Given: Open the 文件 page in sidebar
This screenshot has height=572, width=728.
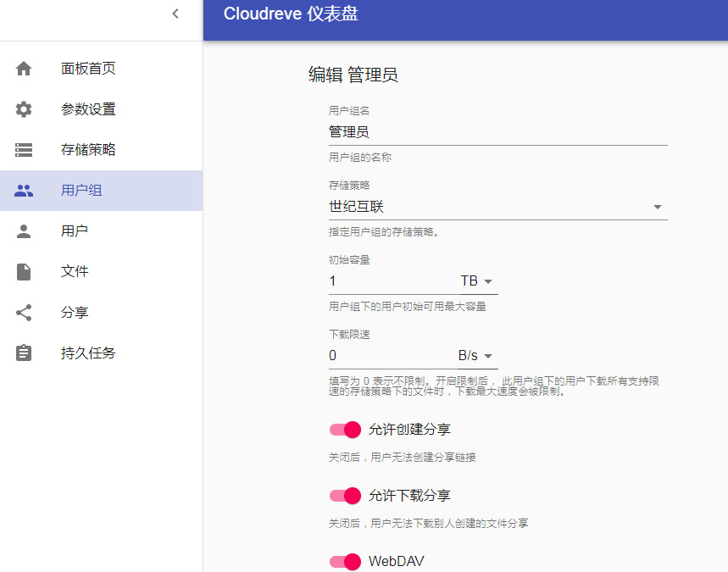Looking at the screenshot, I should click(x=101, y=272).
